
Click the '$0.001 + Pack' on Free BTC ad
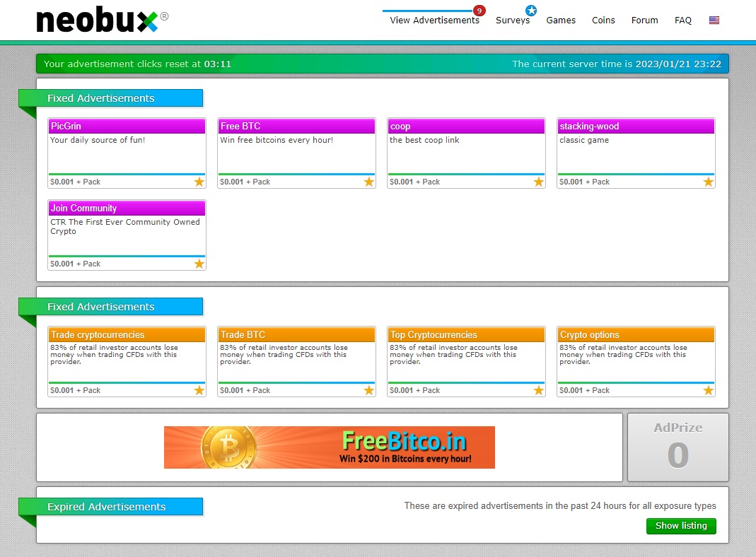245,182
